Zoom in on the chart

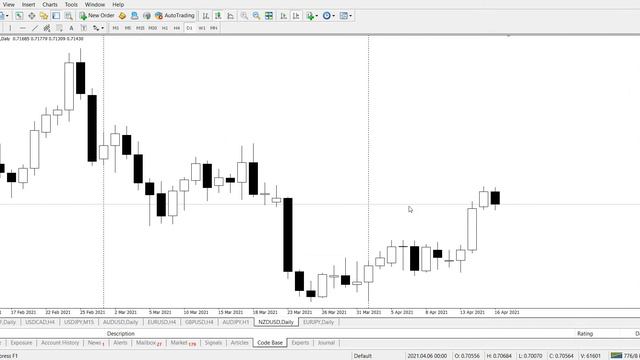click(244, 16)
